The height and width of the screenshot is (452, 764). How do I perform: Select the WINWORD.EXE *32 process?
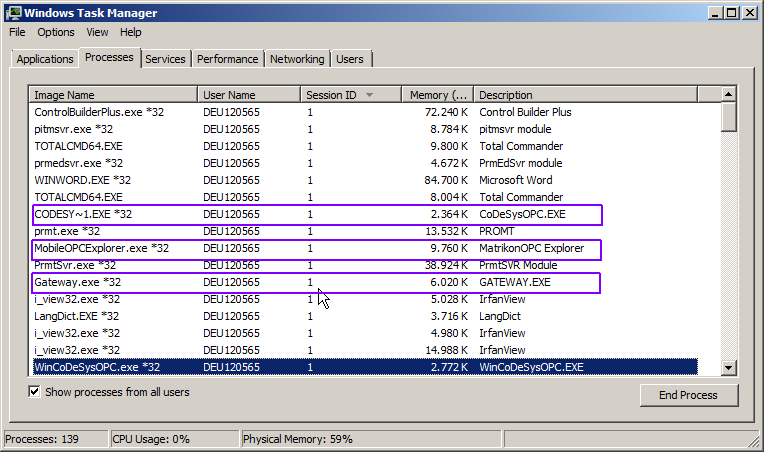pyautogui.click(x=365, y=180)
